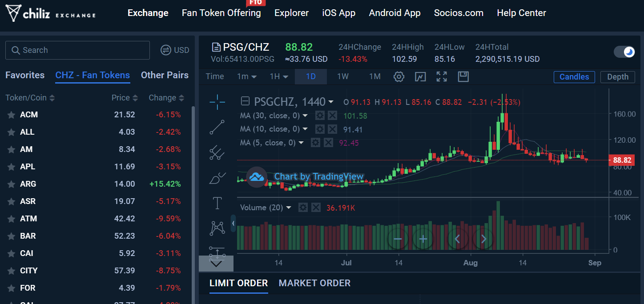Screen dimensions: 644x304
Task: Select the Text annotation tool
Action: pos(217,203)
